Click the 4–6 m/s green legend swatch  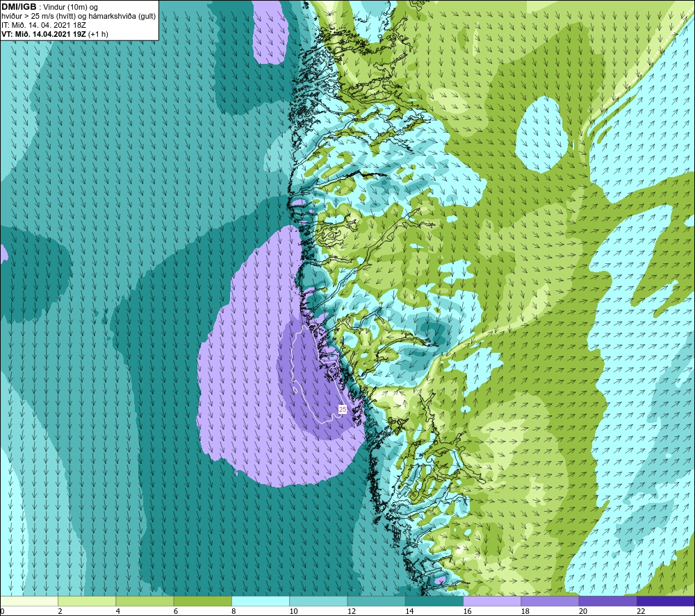145,601
